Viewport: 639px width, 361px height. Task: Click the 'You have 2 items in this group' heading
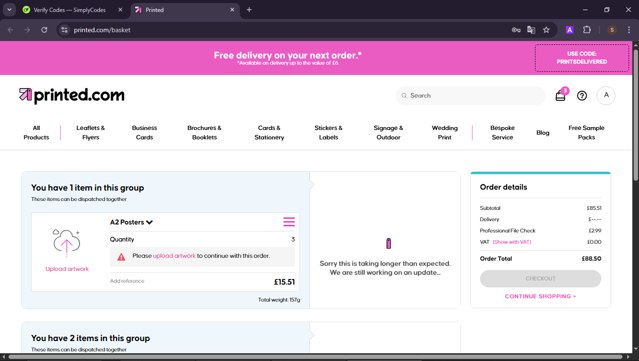90,338
